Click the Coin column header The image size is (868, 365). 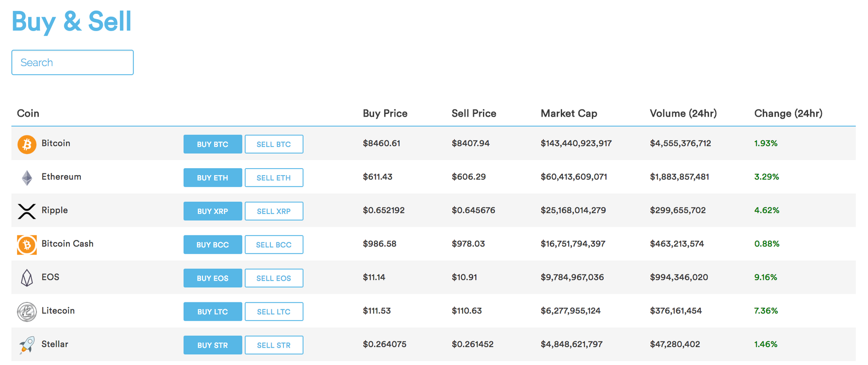pyautogui.click(x=28, y=113)
